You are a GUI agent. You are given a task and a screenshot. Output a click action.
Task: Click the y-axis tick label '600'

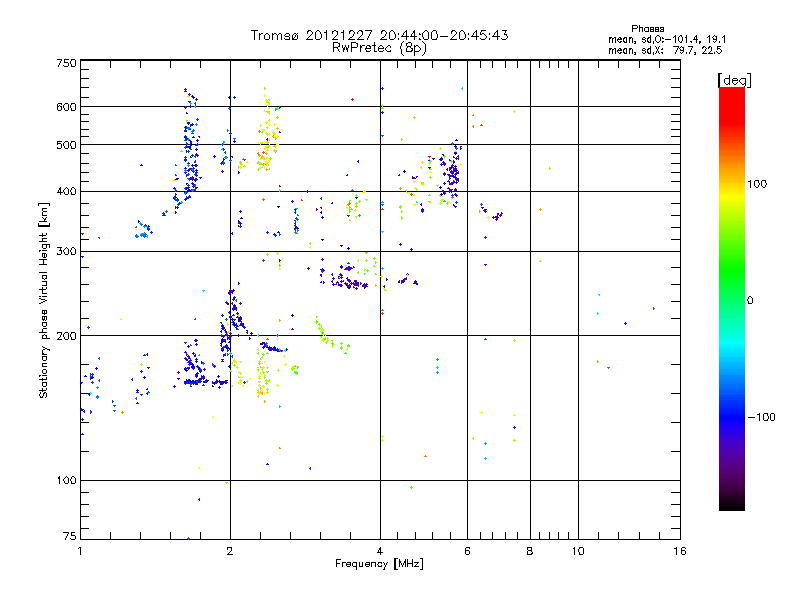coord(66,107)
